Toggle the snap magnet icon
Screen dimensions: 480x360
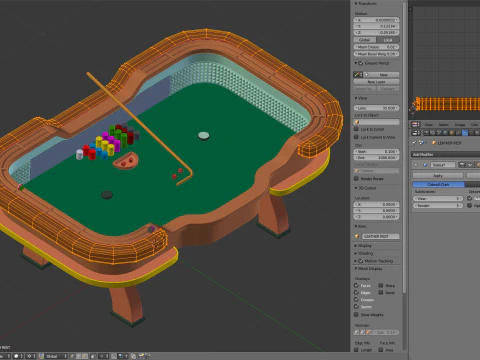click(x=114, y=356)
